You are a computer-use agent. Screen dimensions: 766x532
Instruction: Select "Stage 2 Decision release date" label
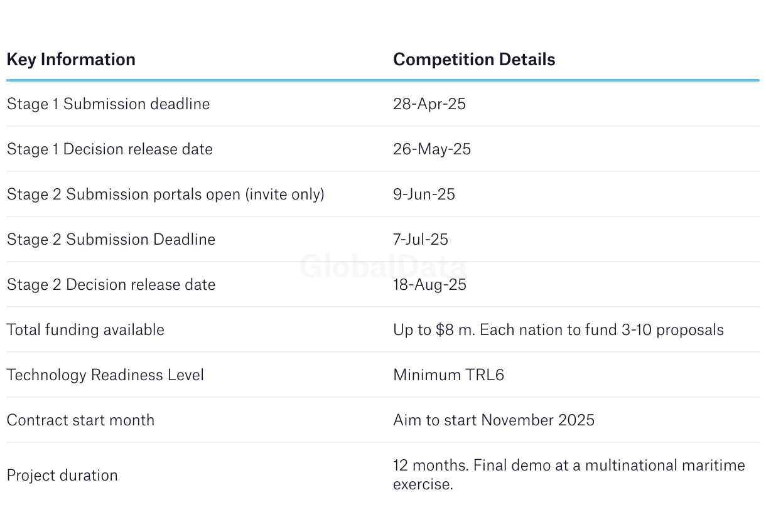tap(111, 285)
